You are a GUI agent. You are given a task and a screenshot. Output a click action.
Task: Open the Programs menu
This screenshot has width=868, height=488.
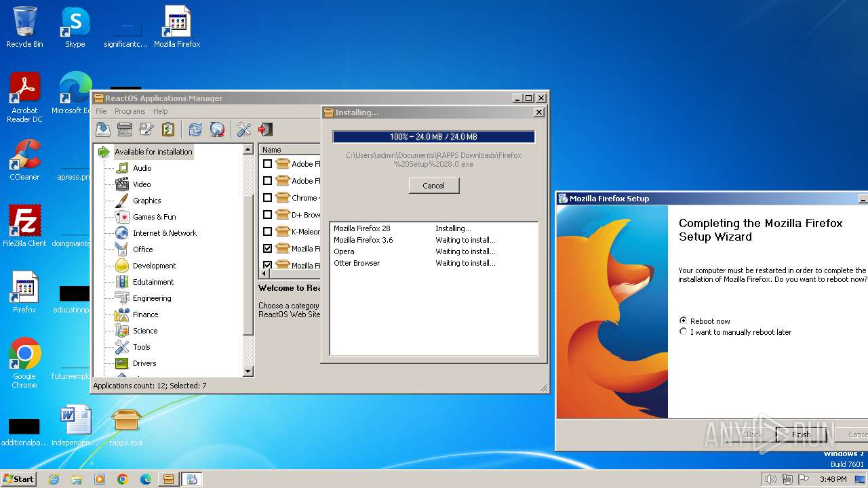(130, 111)
